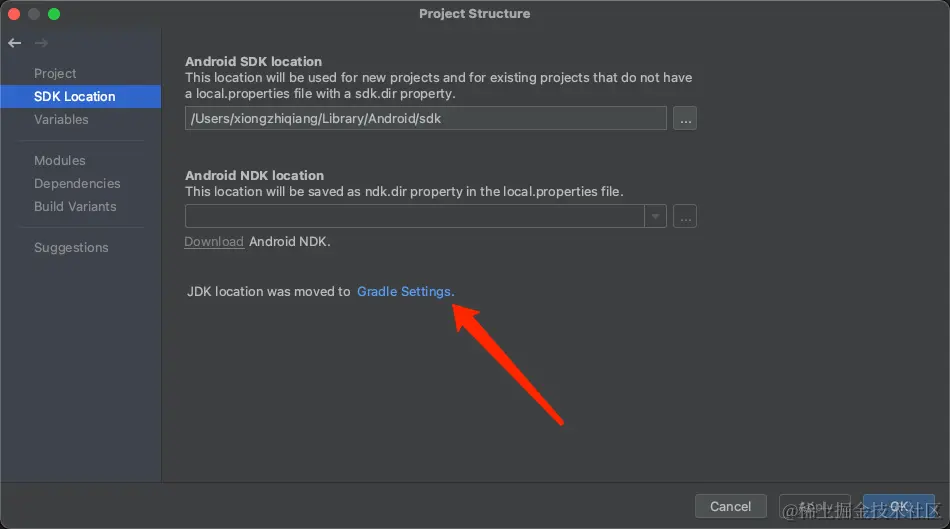Click the Download Android NDK link
The width and height of the screenshot is (950, 529).
(214, 241)
